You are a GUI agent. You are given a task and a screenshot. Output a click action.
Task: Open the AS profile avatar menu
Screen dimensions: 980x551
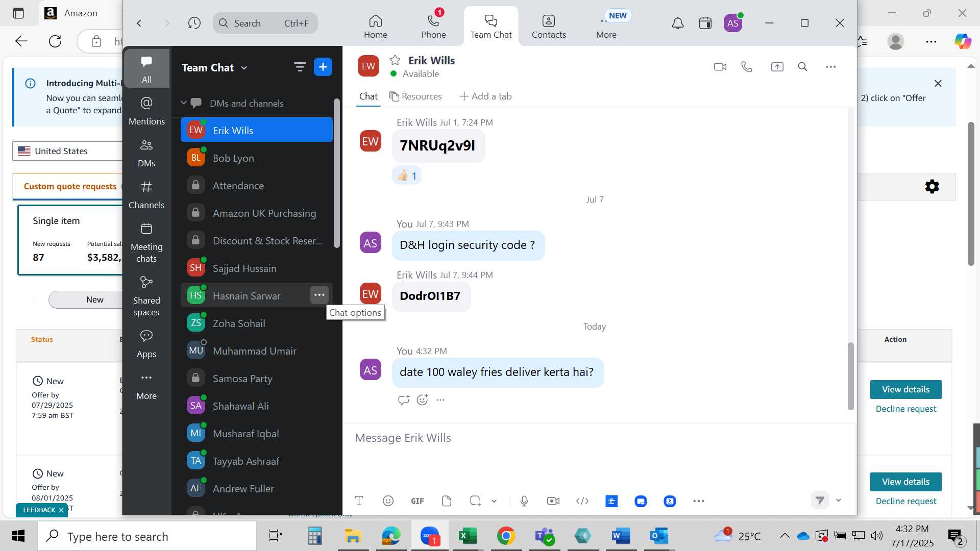click(x=733, y=23)
